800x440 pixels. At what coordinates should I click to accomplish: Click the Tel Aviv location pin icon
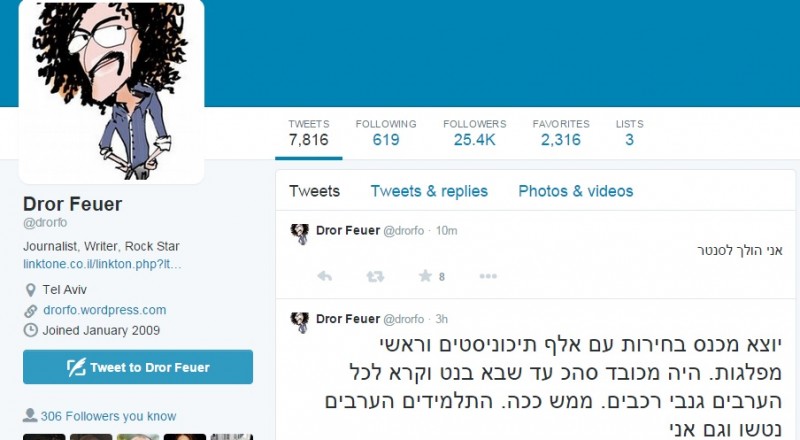[31, 290]
